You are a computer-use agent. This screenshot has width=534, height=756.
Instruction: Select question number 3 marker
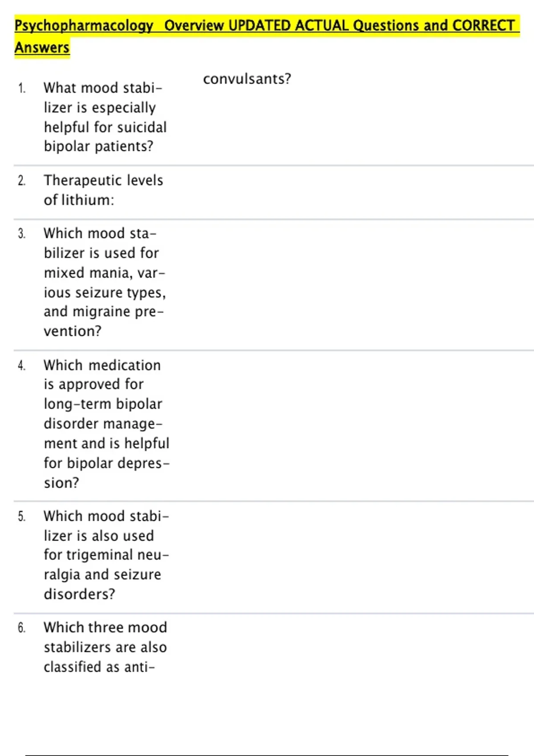click(x=22, y=233)
